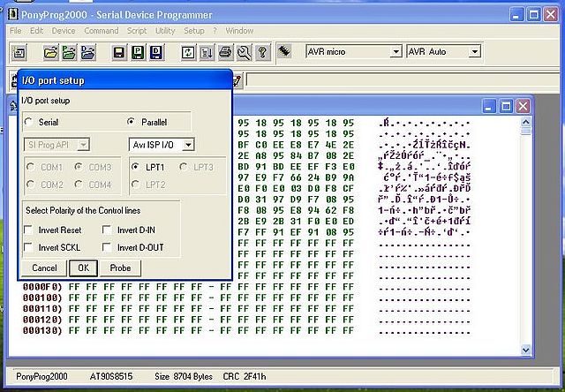Toggle the Invert SCKL checkbox
The width and height of the screenshot is (565, 392).
pos(28,247)
